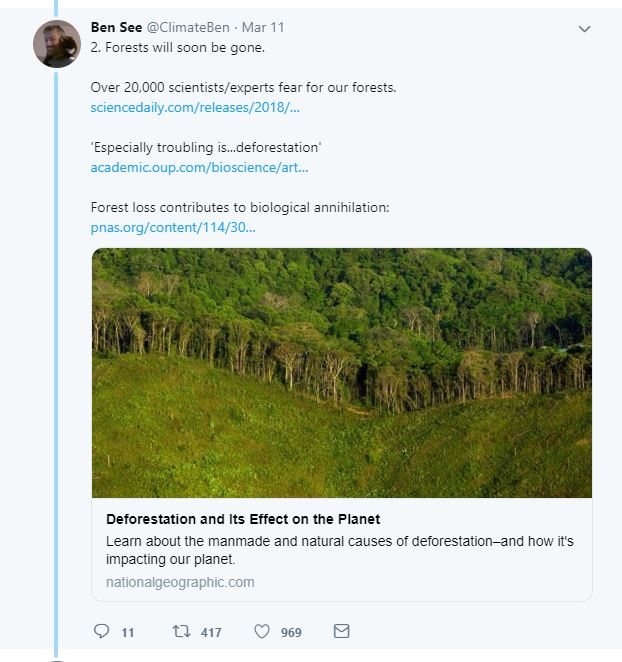Retweet using the retweet arrows icon
The width and height of the screenshot is (622, 662).
(x=181, y=631)
